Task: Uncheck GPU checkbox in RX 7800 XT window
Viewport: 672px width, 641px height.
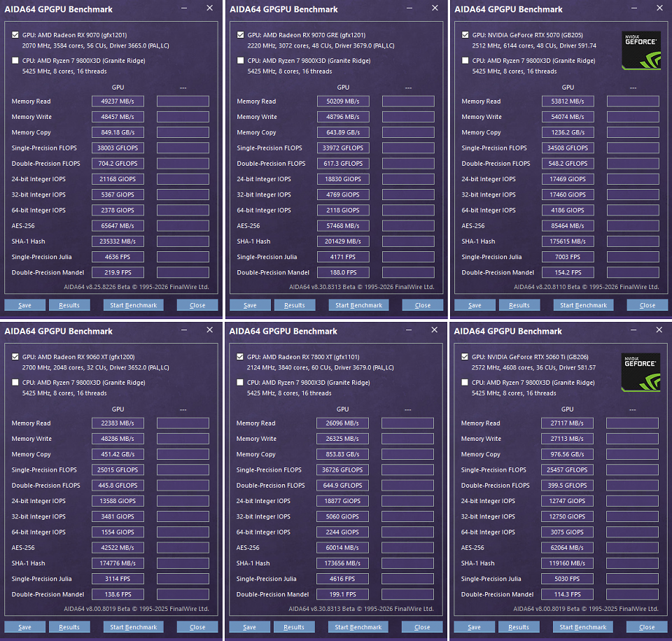Action: point(240,356)
